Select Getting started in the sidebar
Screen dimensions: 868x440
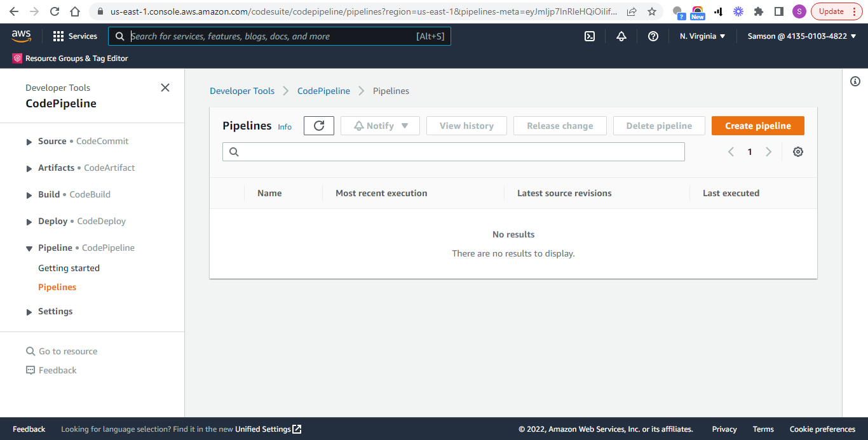[x=69, y=267]
